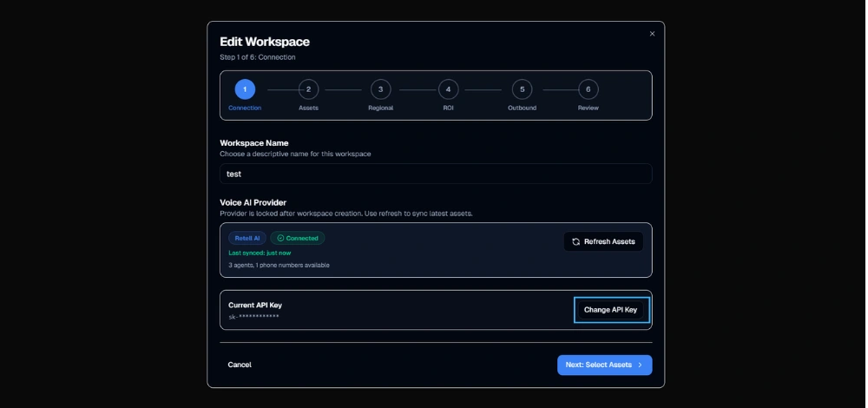Image resolution: width=868 pixels, height=408 pixels.
Task: Click the Current API Key label
Action: pyautogui.click(x=255, y=305)
